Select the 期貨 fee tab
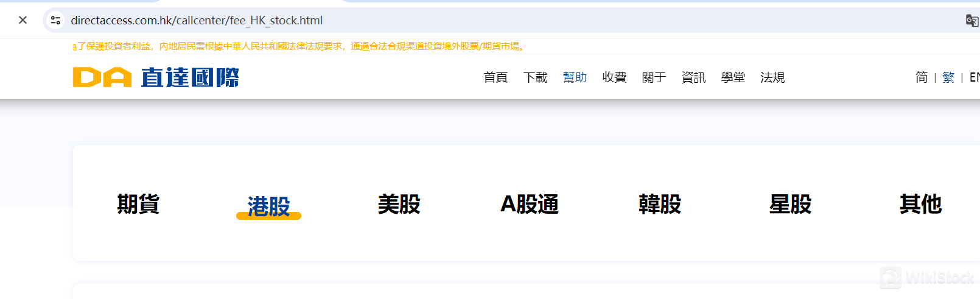 (138, 204)
